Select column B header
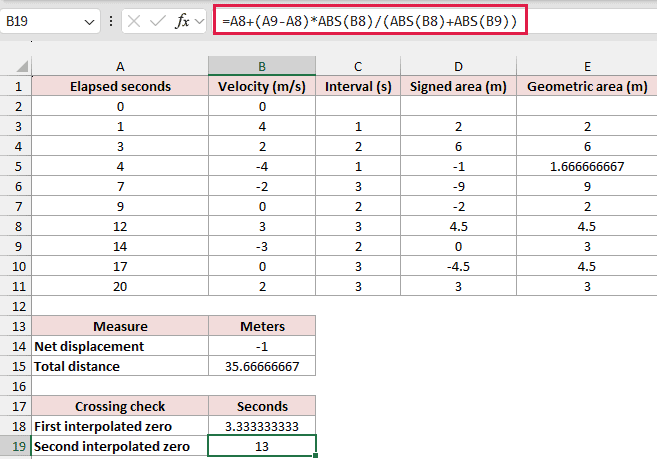Viewport: 657px width, 459px height. 262,66
